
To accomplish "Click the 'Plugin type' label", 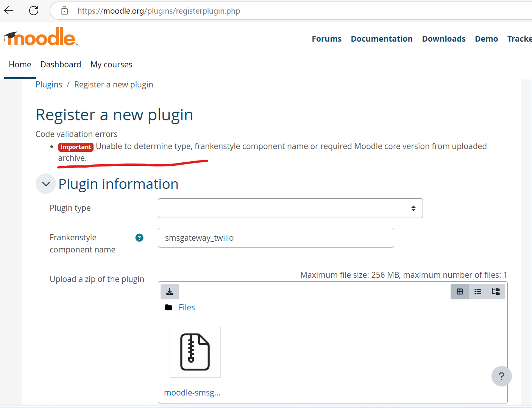I will point(70,208).
